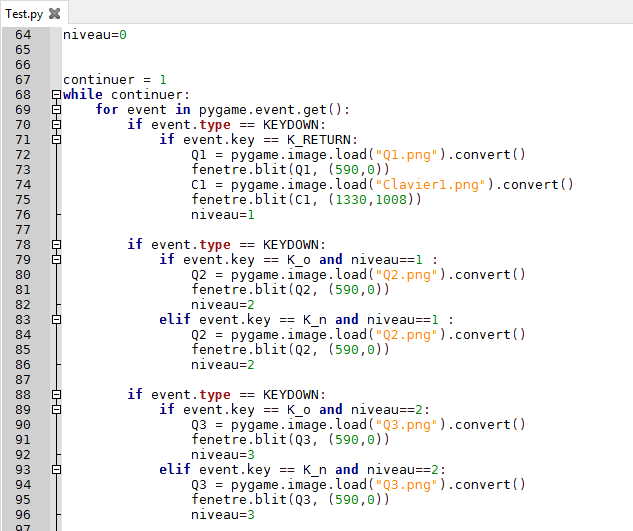Click the 'while' keyword on line 68
This screenshot has width=633, height=531.
point(83,94)
